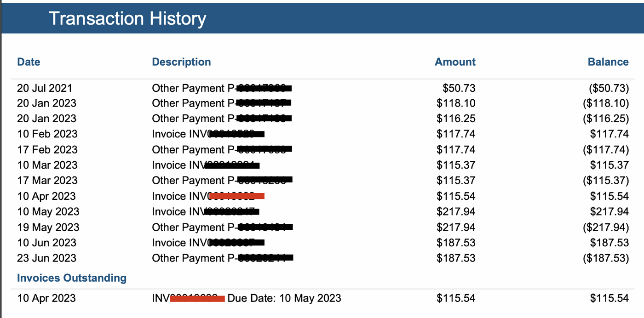Click the 20 Jul 2021 date entry
This screenshot has height=318, width=644.
click(45, 88)
